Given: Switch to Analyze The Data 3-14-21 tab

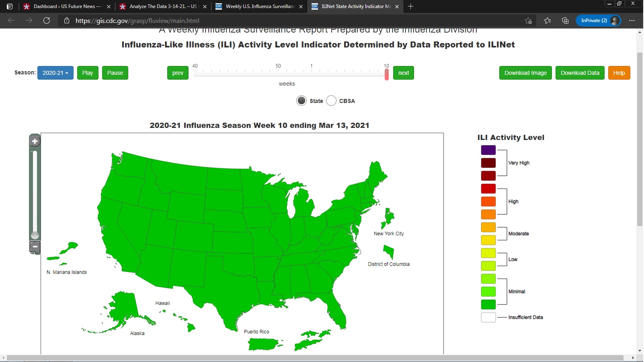Looking at the screenshot, I should pos(163,6).
